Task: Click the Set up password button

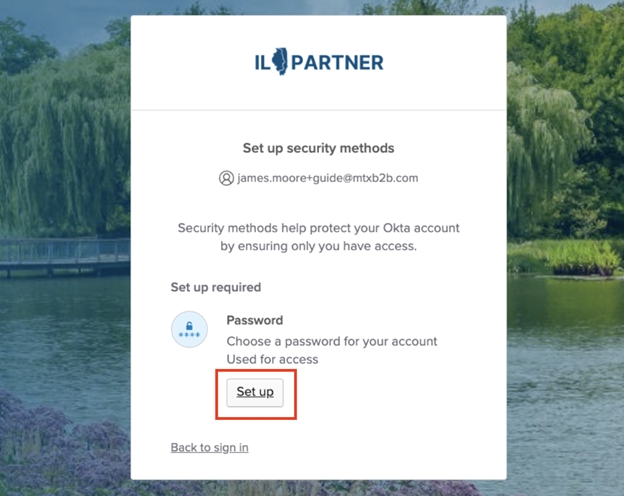Action: click(x=255, y=393)
